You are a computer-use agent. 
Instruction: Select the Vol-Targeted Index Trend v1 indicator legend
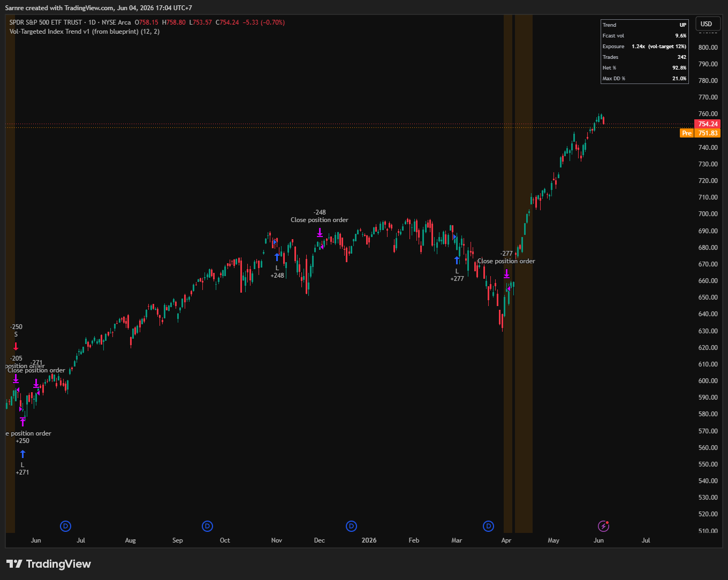pos(85,32)
